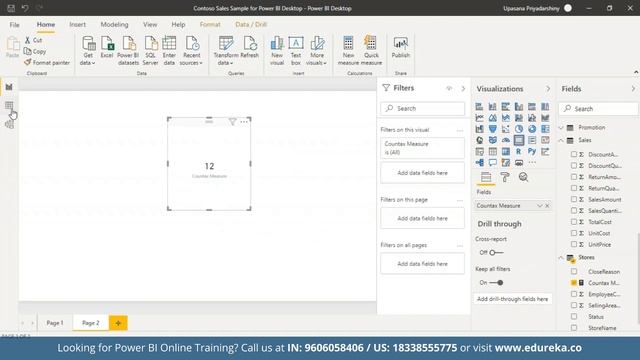
Task: Check the CloseReason field checkbox
Action: tap(574, 271)
